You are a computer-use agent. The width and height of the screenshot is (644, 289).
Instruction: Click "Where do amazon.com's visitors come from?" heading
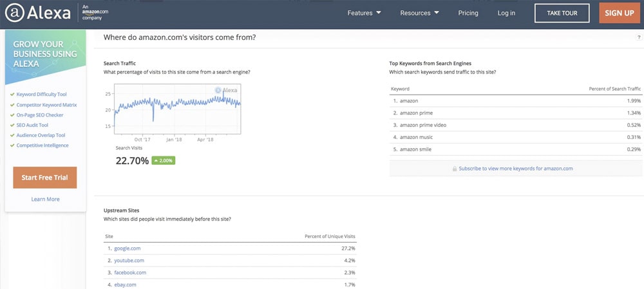[x=180, y=37]
